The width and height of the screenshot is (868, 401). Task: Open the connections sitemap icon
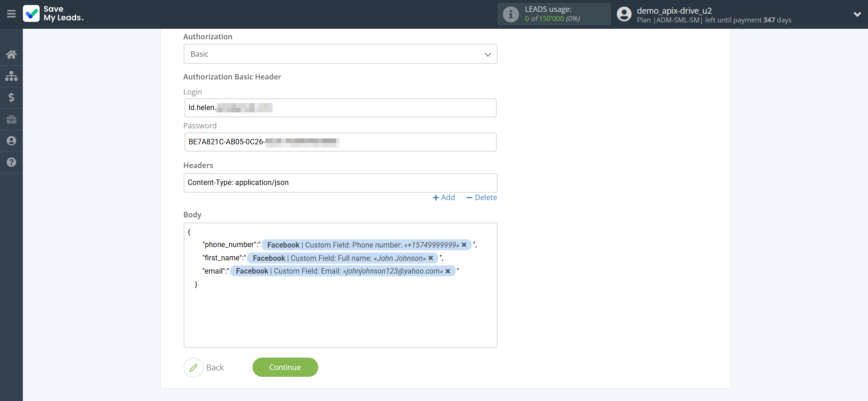click(x=11, y=76)
